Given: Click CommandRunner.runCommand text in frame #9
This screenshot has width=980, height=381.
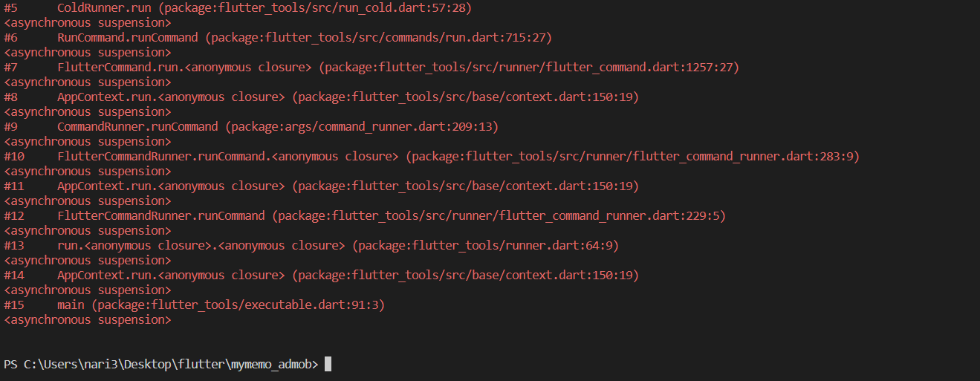Looking at the screenshot, I should pyautogui.click(x=137, y=126).
